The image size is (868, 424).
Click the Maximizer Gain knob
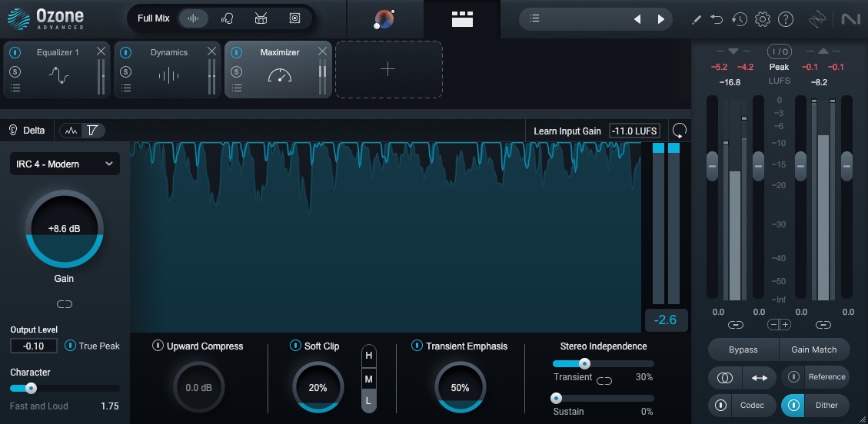tap(65, 229)
